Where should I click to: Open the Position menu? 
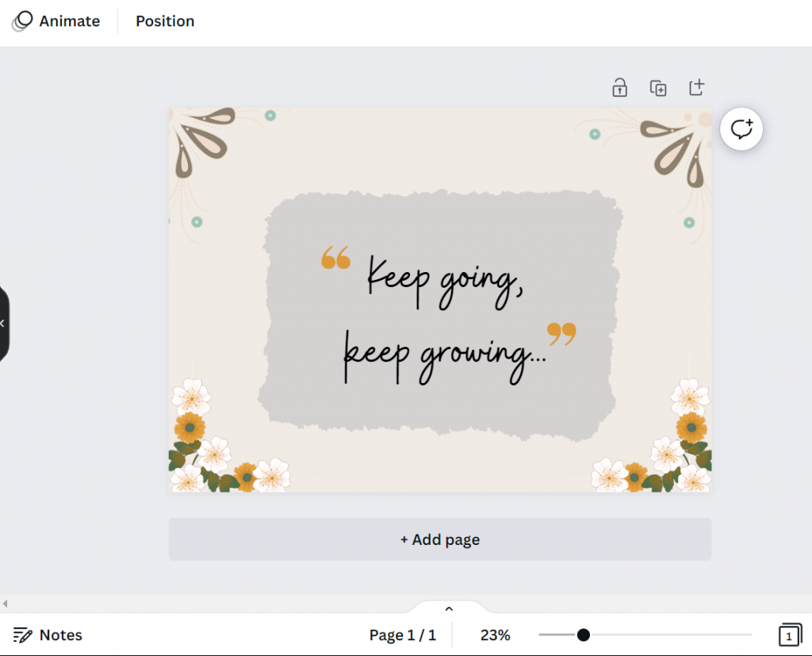tap(164, 21)
